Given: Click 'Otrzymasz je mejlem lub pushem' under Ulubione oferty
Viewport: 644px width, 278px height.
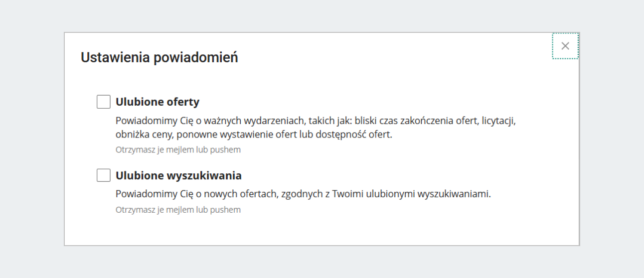Looking at the screenshot, I should tap(178, 149).
